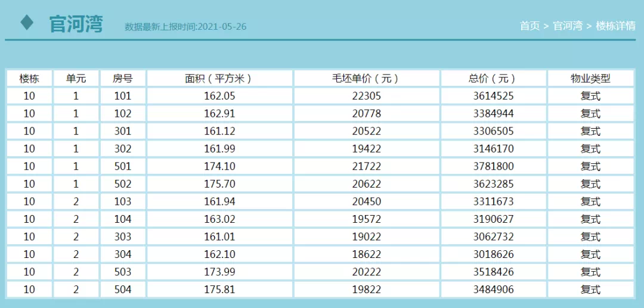This screenshot has height=308, width=644.
Task: Select room number 303 cell
Action: coord(123,237)
